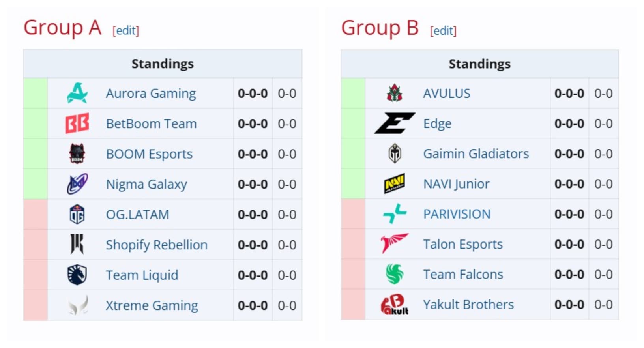Click the BetBoom Team logo icon
644x348 pixels.
[77, 123]
